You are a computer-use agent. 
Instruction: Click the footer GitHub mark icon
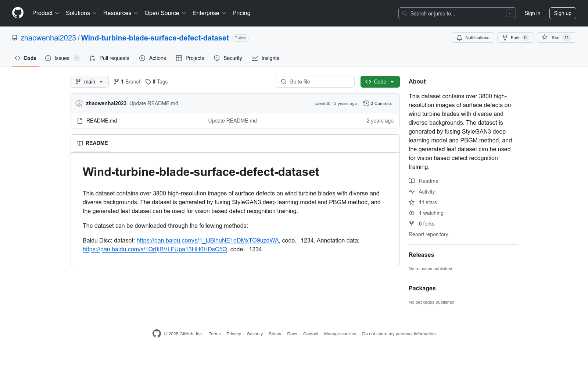pos(157,334)
